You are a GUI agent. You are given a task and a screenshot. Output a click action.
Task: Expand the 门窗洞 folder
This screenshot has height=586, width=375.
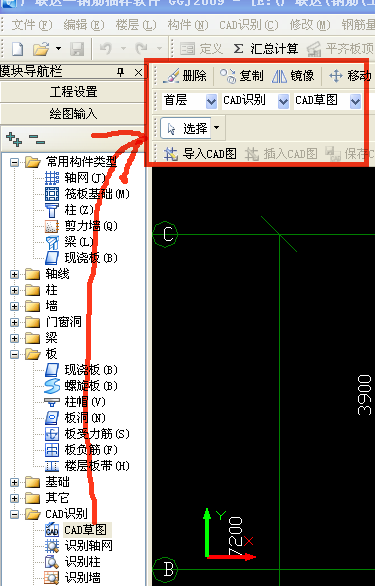click(x=15, y=322)
